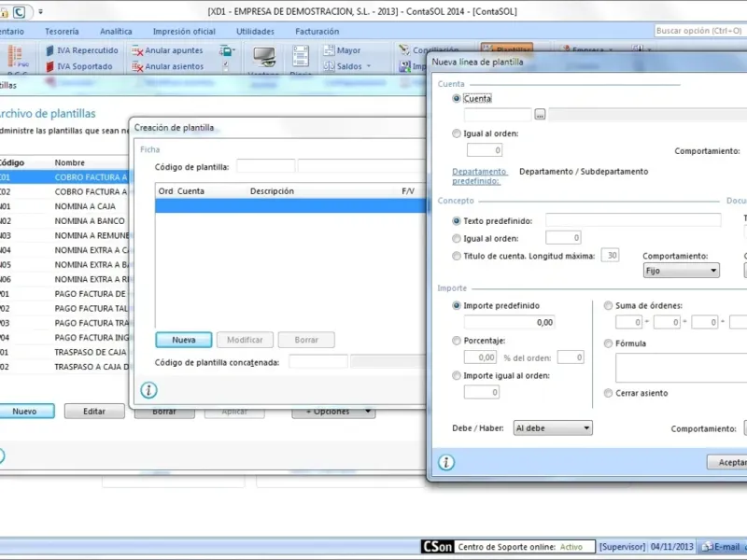The width and height of the screenshot is (747, 560).
Task: Click the Longitud máxima 30 field
Action: coord(611,256)
